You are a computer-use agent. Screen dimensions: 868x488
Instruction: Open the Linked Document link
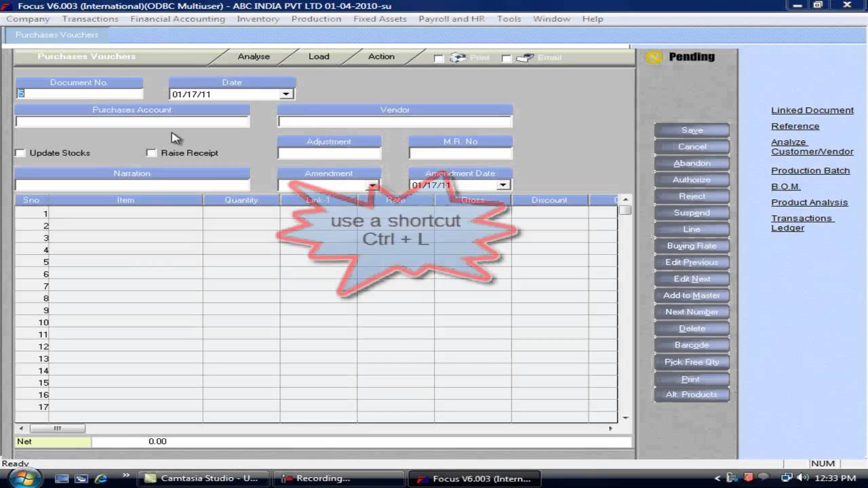tap(812, 110)
